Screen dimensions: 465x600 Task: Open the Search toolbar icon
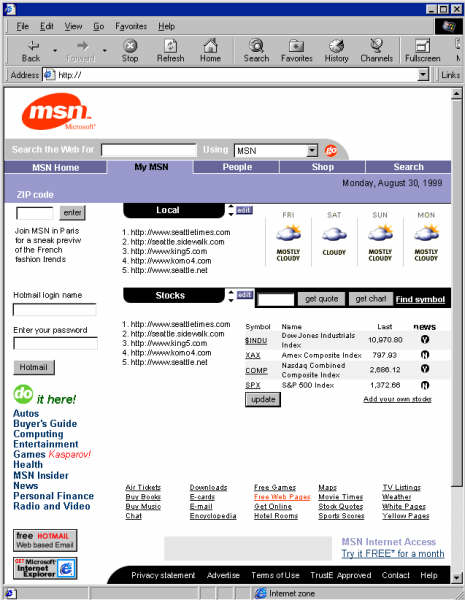pyautogui.click(x=256, y=46)
